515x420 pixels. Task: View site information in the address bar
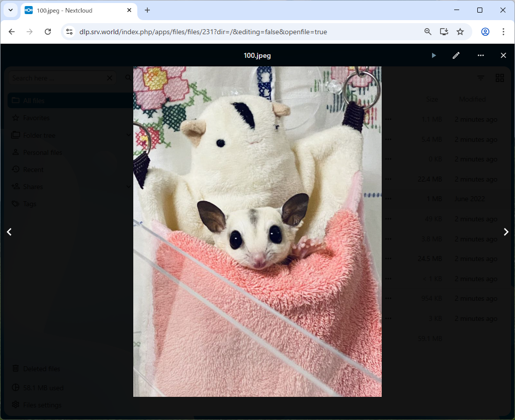point(69,32)
